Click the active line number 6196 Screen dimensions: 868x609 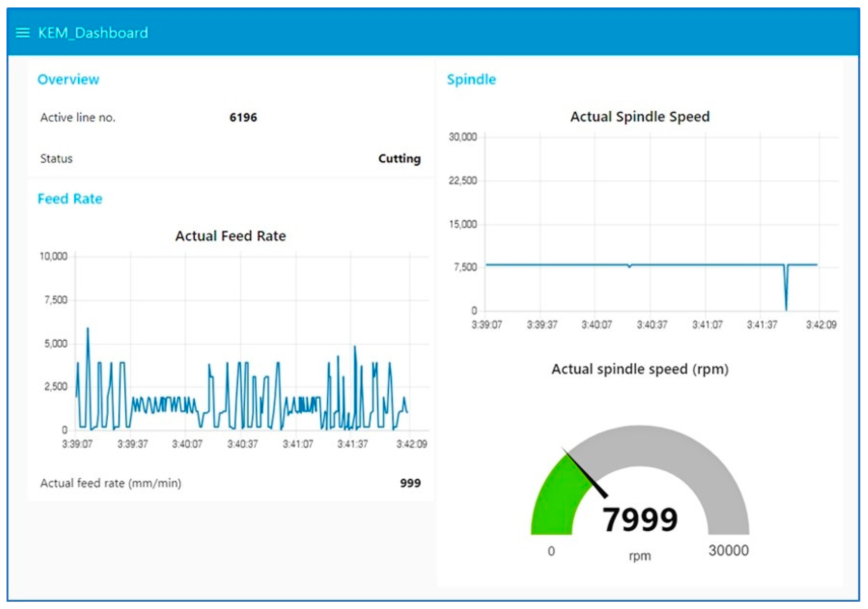point(243,118)
